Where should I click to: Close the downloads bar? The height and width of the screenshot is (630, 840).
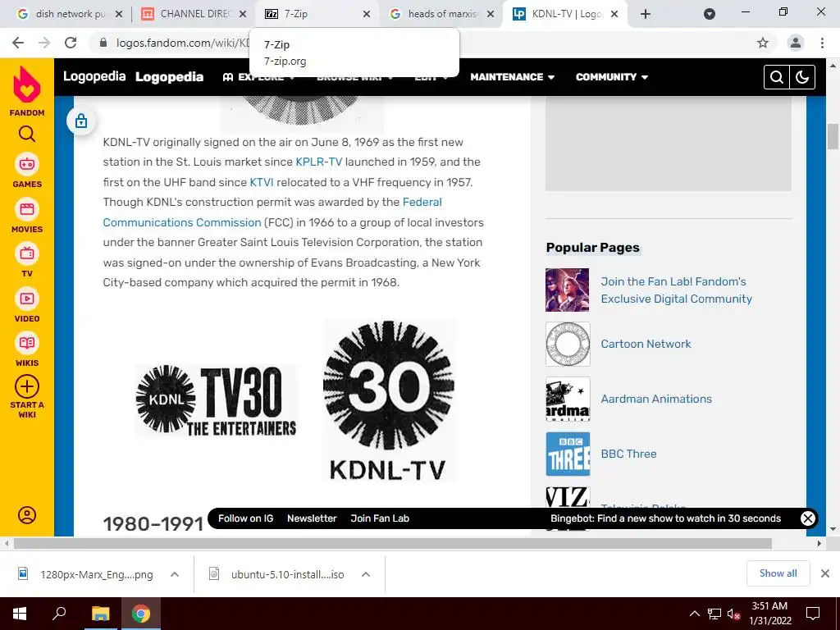825,573
